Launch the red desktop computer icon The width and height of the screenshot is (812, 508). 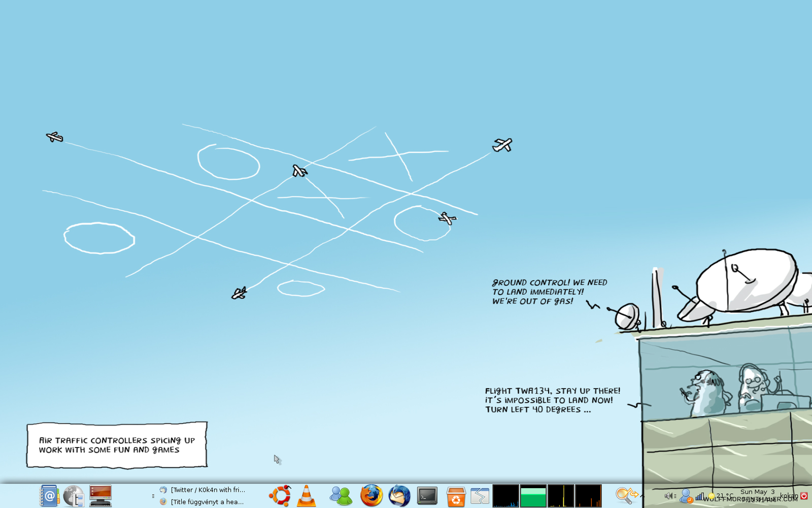coord(100,496)
